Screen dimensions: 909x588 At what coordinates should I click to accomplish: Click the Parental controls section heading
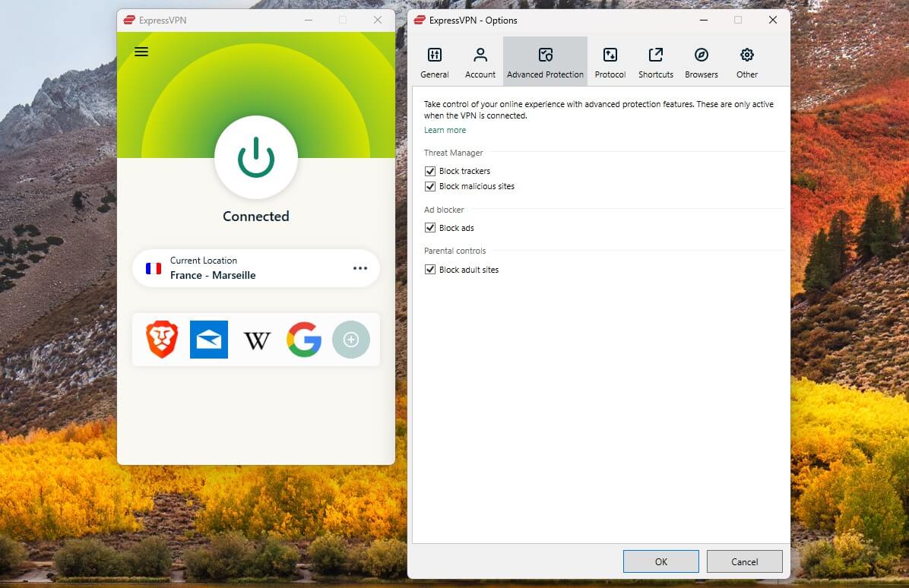454,251
